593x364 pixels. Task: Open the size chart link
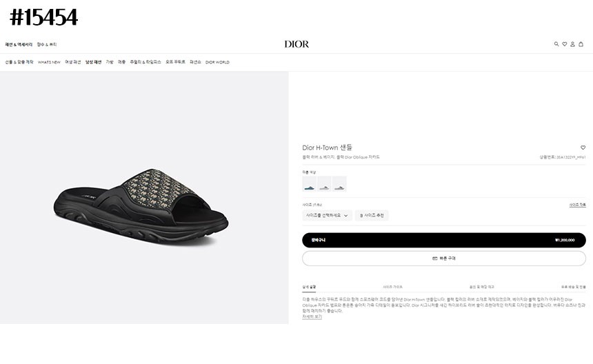pos(578,205)
